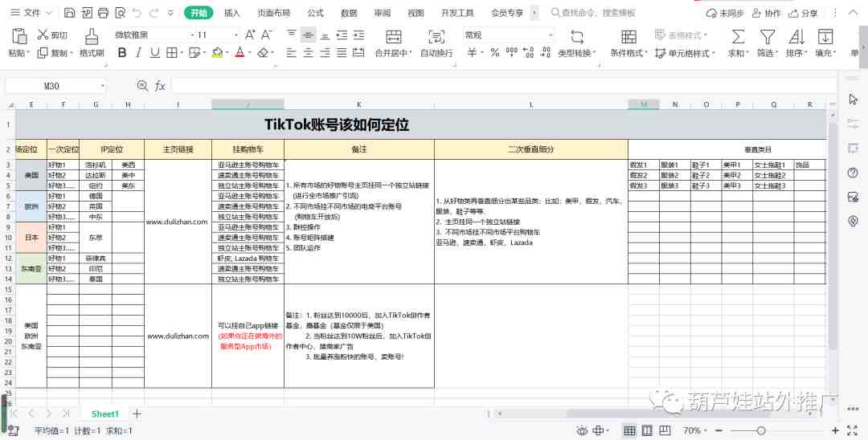Click the Wrap Text (自动换行) icon

(436, 37)
